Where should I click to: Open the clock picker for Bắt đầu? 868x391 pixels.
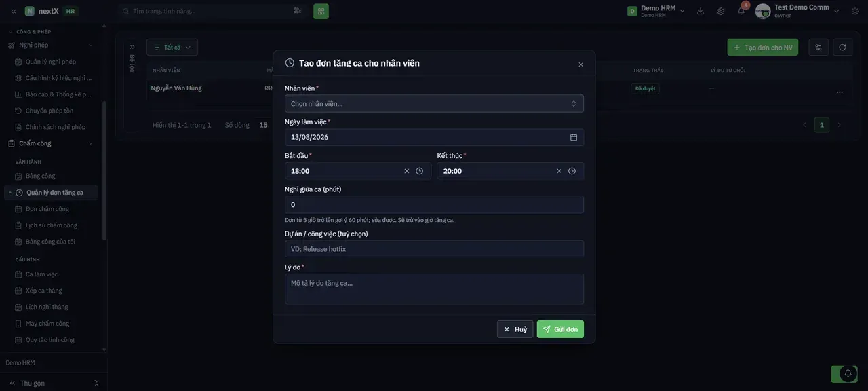point(420,171)
